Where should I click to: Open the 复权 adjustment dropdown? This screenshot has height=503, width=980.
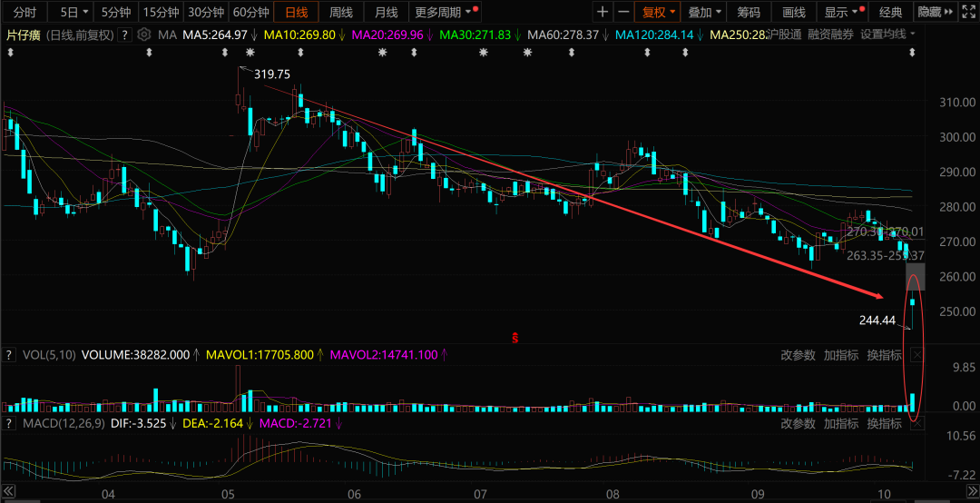coord(657,12)
